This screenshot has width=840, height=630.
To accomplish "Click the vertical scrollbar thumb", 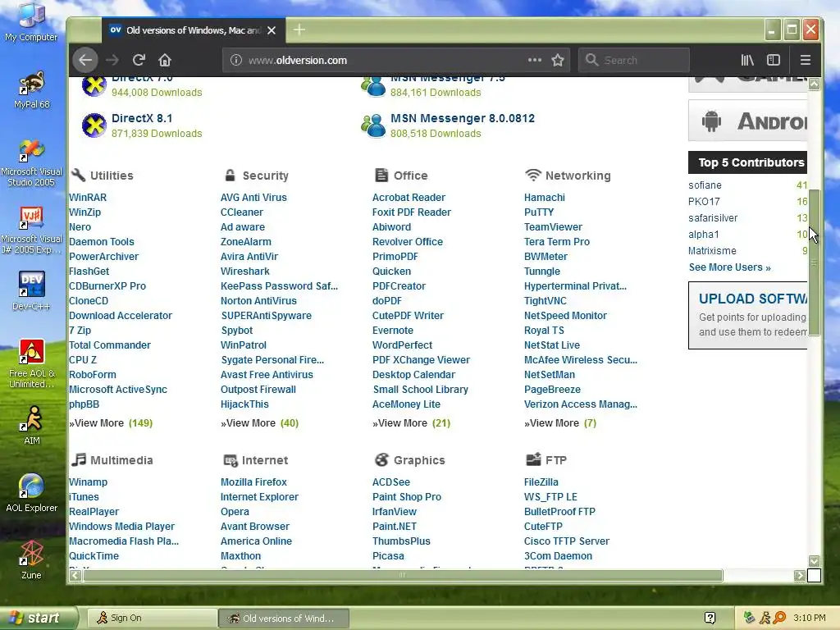I will pyautogui.click(x=815, y=262).
